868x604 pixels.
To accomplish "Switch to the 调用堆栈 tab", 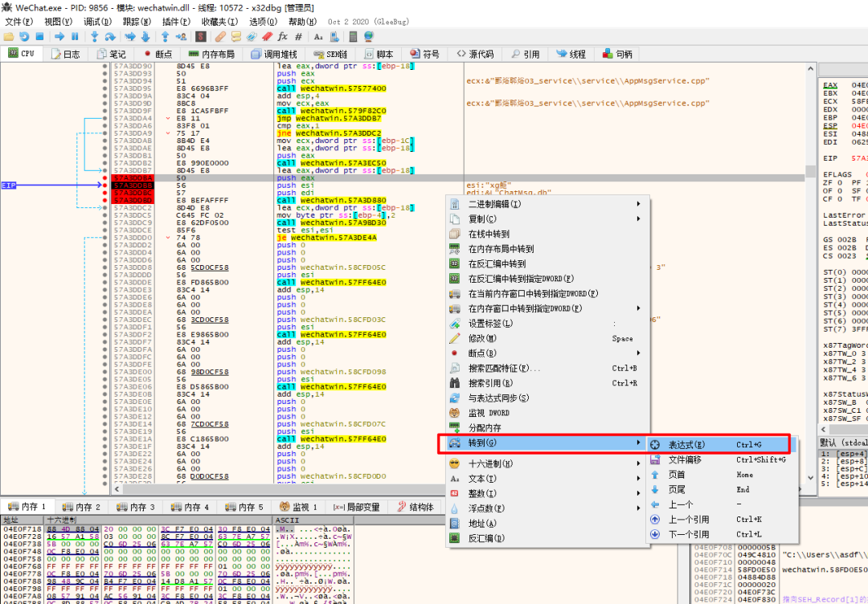I will (274, 54).
